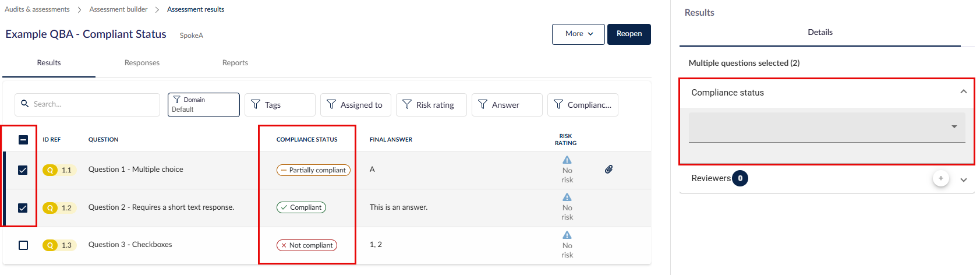Screen dimensions: 980x275
Task: Click the risk warning icon for Question 3
Action: [x=567, y=235]
